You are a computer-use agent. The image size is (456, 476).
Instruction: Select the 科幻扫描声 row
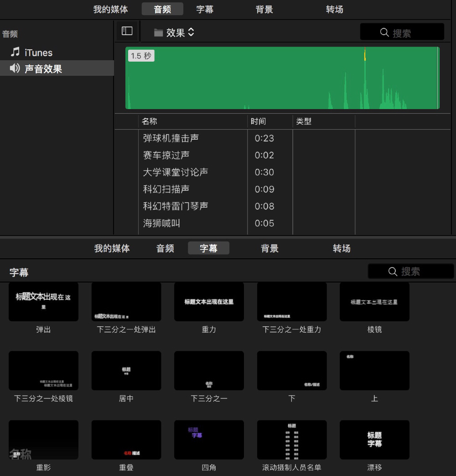(166, 189)
